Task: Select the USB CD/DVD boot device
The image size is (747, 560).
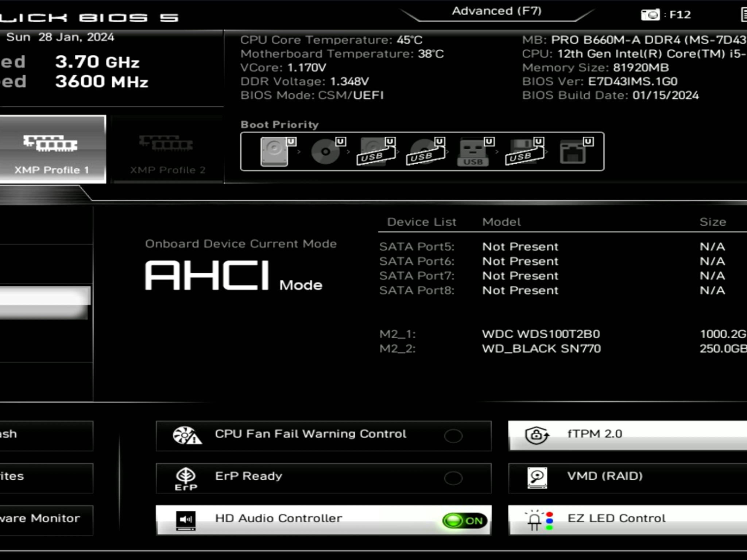Action: pyautogui.click(x=426, y=152)
